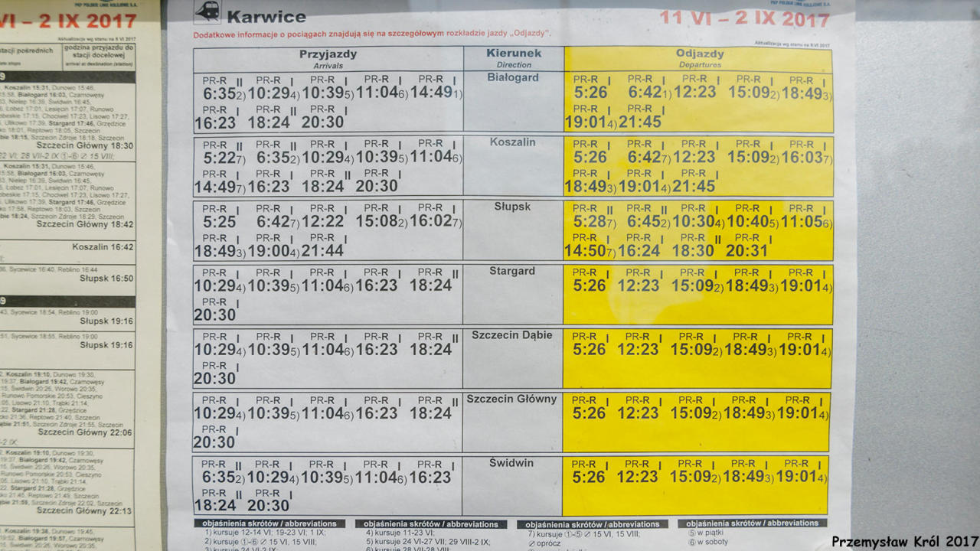
Task: Pick the Stargard direction row label
Action: click(x=513, y=271)
